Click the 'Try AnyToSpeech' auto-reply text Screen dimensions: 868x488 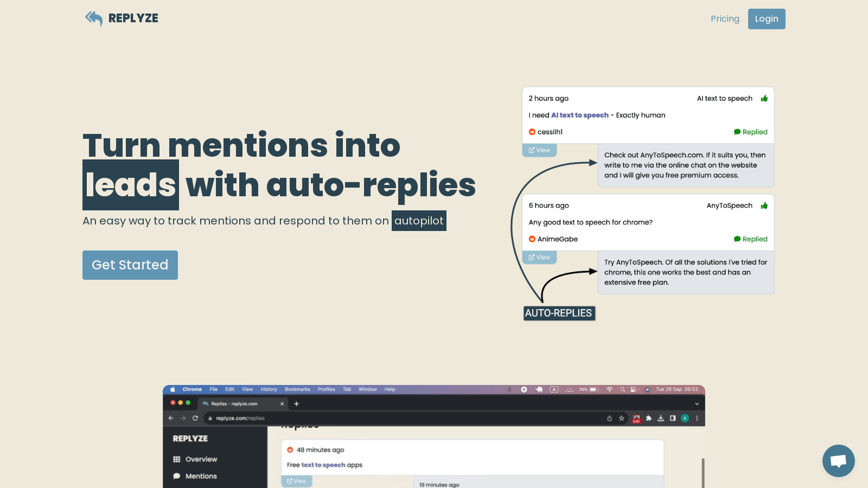click(686, 272)
